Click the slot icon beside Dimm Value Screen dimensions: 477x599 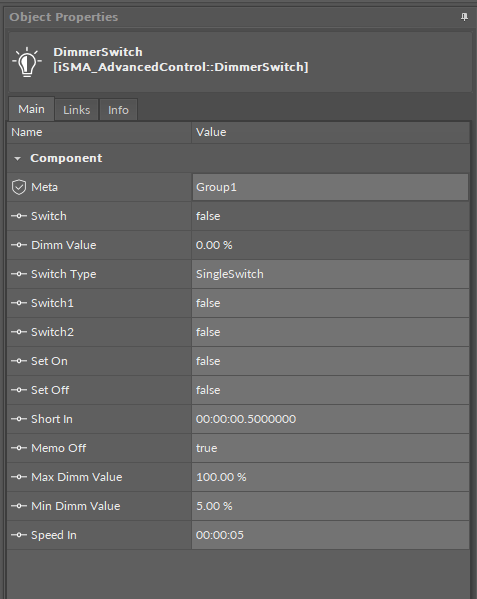click(x=19, y=245)
